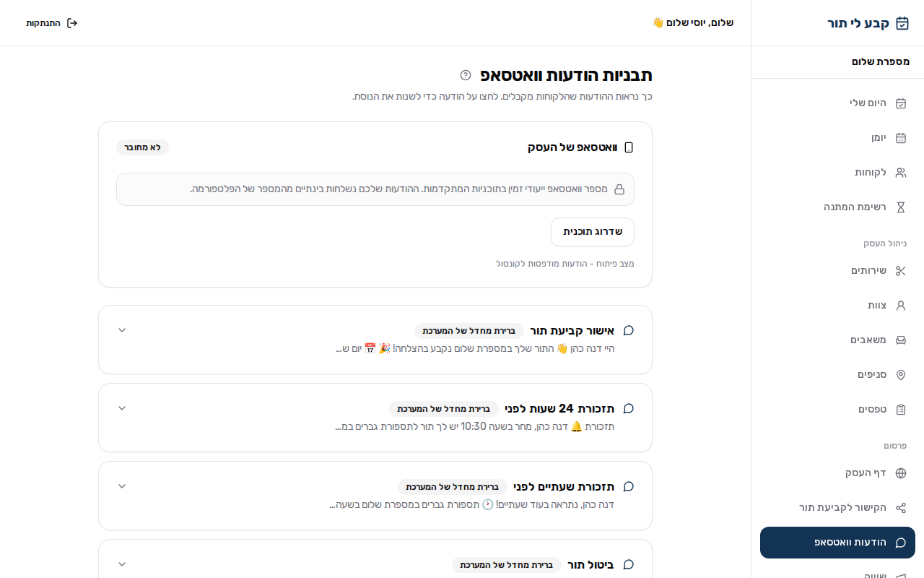
Task: Expand the תזכורת 24 שעות לפני template
Action: point(122,408)
